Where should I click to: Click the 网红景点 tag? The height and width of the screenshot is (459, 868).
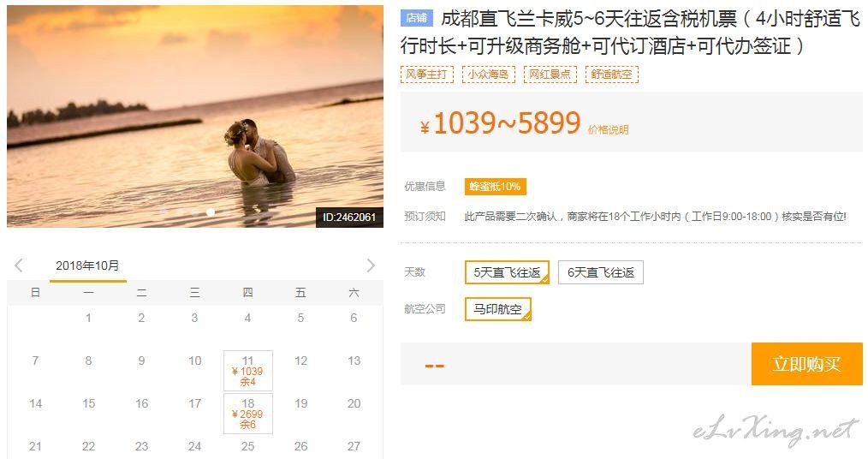(x=550, y=75)
